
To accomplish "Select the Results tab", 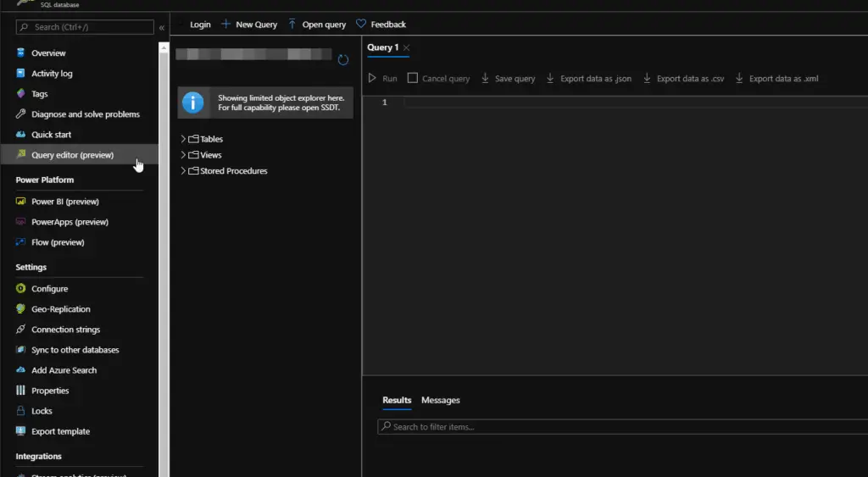I will (397, 400).
